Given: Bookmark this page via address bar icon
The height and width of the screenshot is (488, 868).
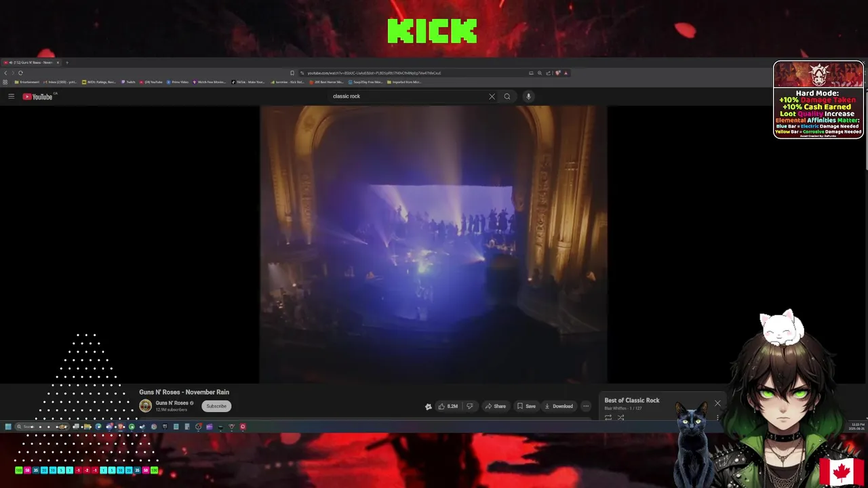Looking at the screenshot, I should click(292, 73).
